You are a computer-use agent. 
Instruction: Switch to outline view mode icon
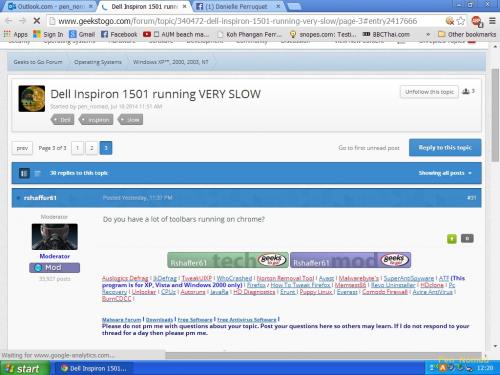coord(37,173)
